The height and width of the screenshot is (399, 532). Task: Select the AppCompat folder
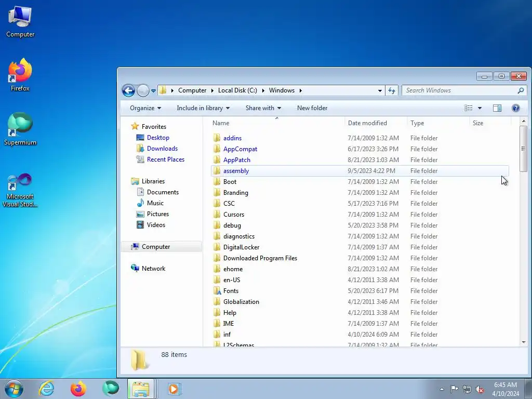240,149
